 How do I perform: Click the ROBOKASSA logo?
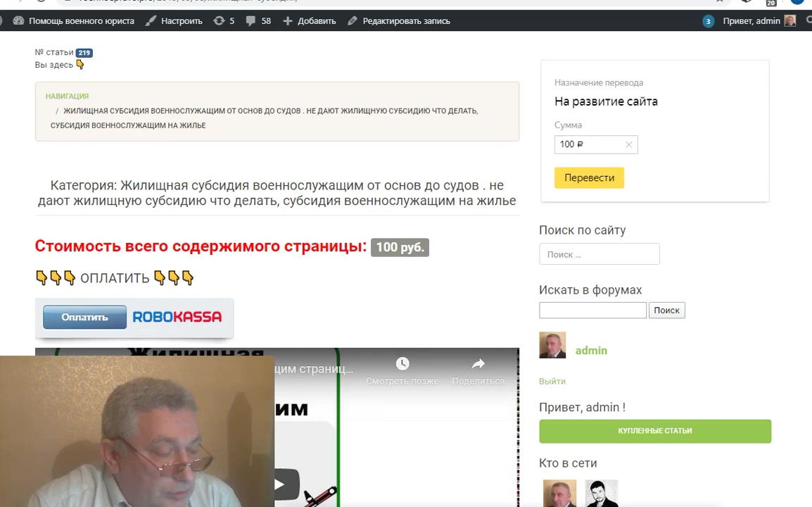tap(177, 317)
